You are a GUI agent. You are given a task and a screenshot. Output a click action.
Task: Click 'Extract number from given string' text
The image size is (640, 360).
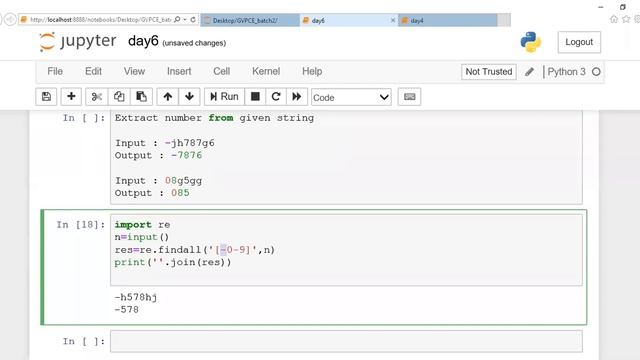click(214, 118)
